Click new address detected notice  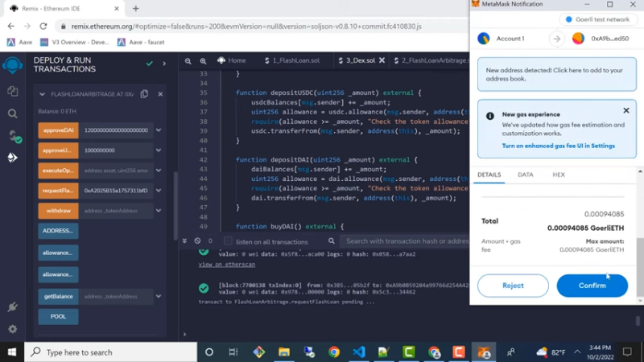coord(557,74)
